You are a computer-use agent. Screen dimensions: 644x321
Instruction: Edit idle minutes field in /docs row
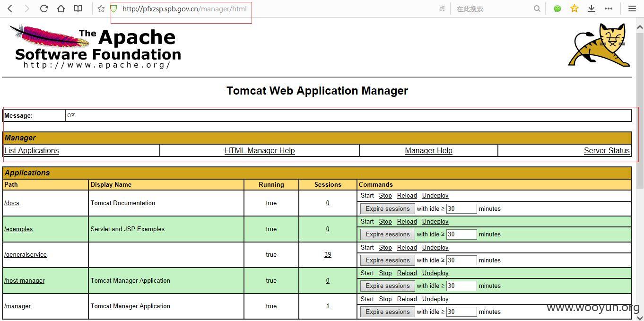(461, 208)
